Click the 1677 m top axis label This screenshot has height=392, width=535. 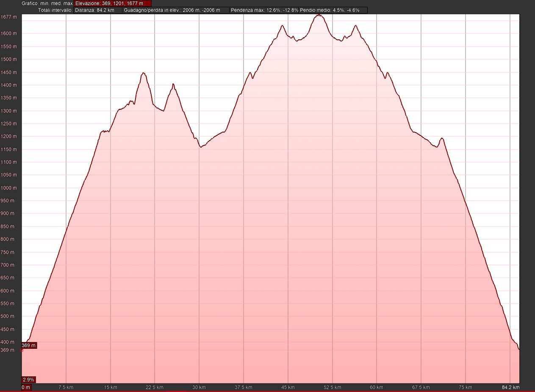click(8, 17)
